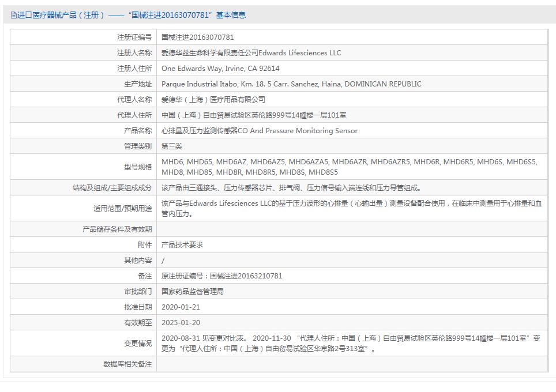Click the label 审批部门
The image size is (556, 392).
point(138,292)
